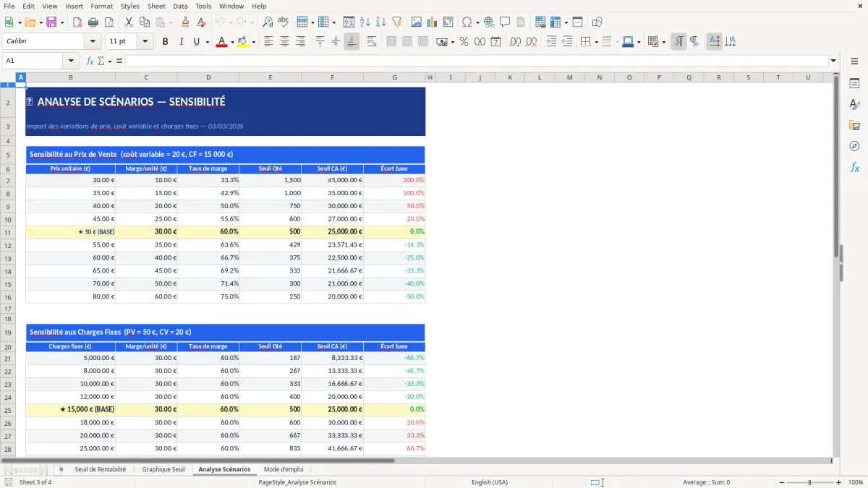The image size is (868, 488).
Task: Insert an image using the toolbar icon
Action: 416,22
